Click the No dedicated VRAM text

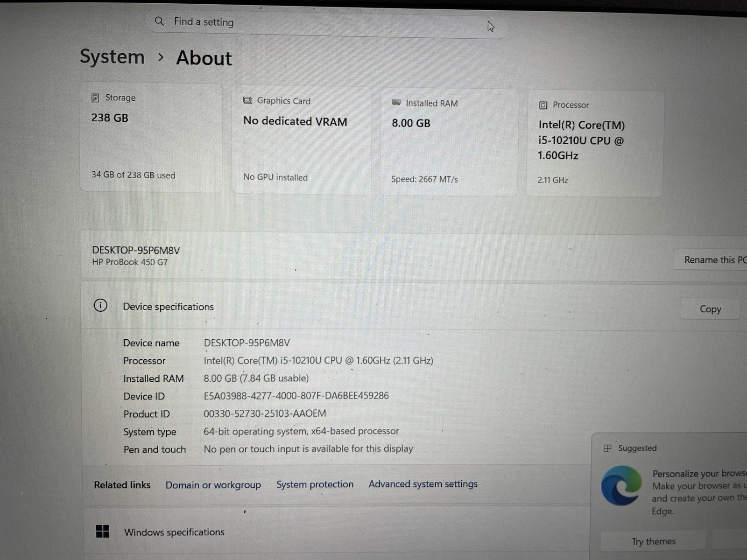tap(295, 121)
